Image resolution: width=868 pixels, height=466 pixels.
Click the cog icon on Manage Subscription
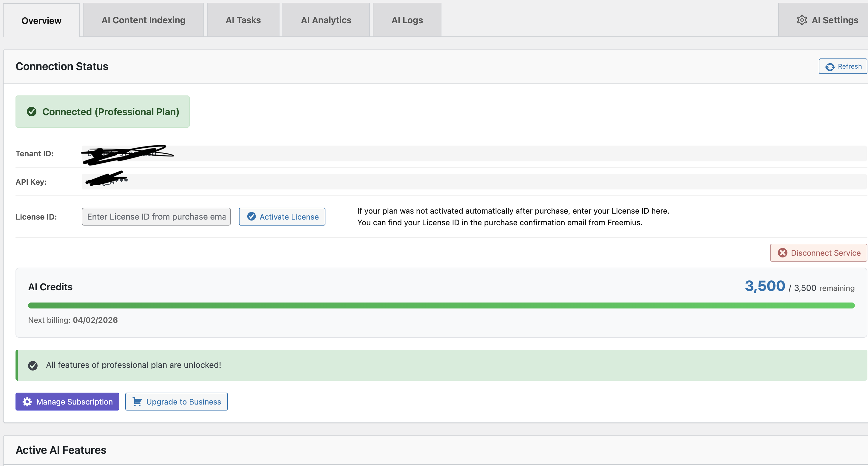coord(27,402)
